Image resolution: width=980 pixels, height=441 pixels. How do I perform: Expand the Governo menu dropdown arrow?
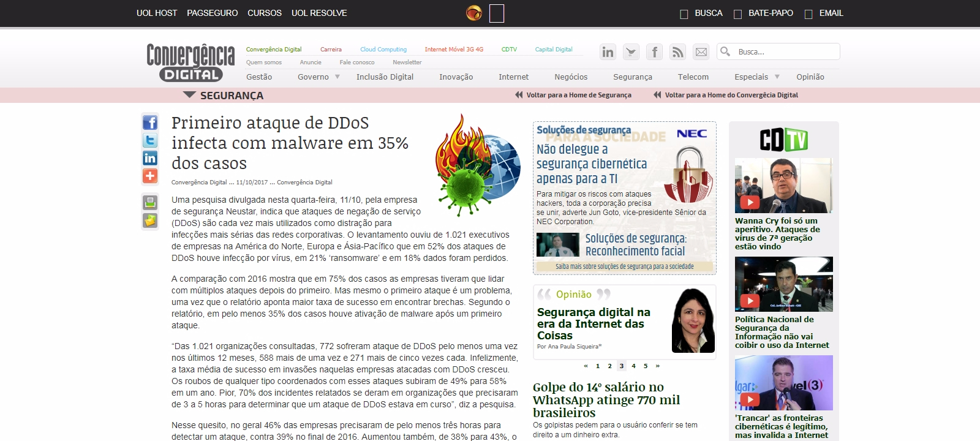click(337, 77)
